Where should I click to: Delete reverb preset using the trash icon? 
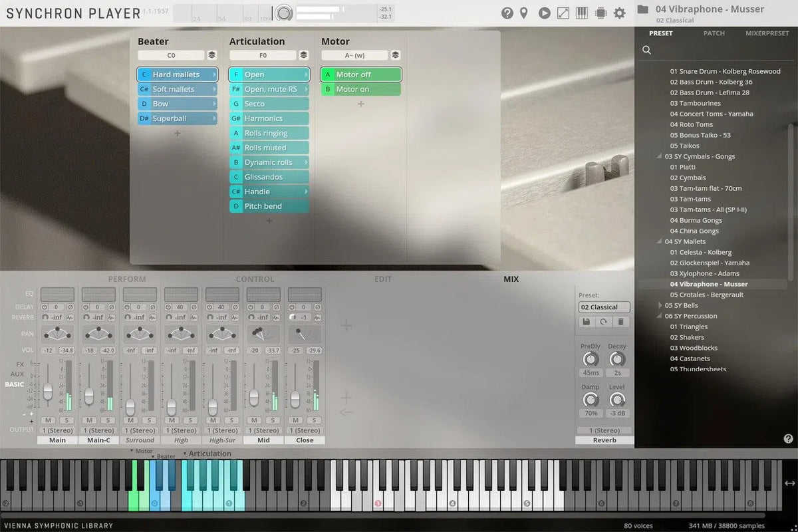tap(620, 322)
